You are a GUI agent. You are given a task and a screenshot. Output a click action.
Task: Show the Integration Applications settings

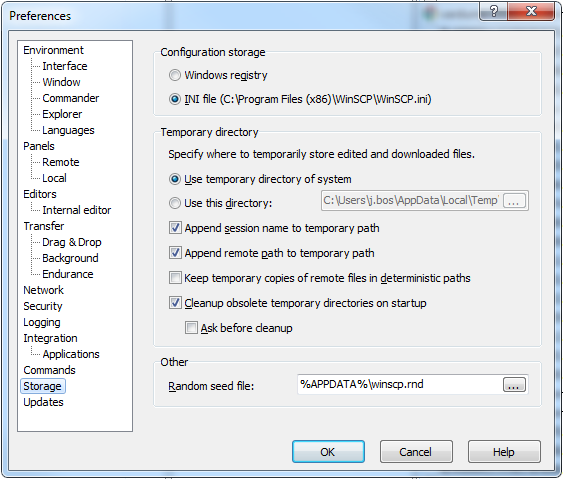(71, 354)
